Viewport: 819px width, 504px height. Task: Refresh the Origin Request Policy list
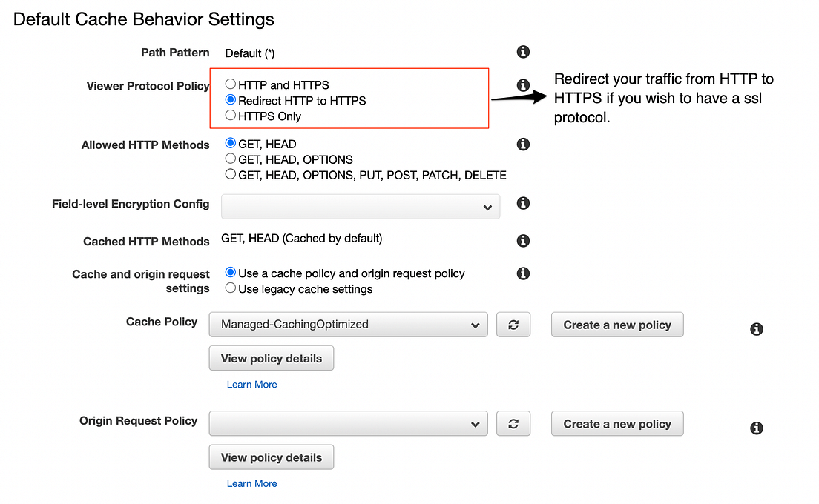(x=513, y=423)
